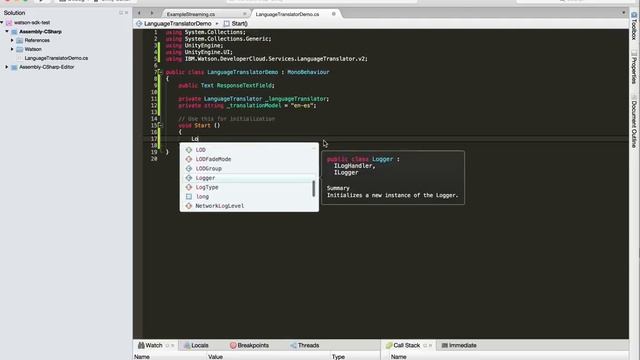The height and width of the screenshot is (360, 640).
Task: Select watson-sdk-test solution item
Action: [32, 22]
